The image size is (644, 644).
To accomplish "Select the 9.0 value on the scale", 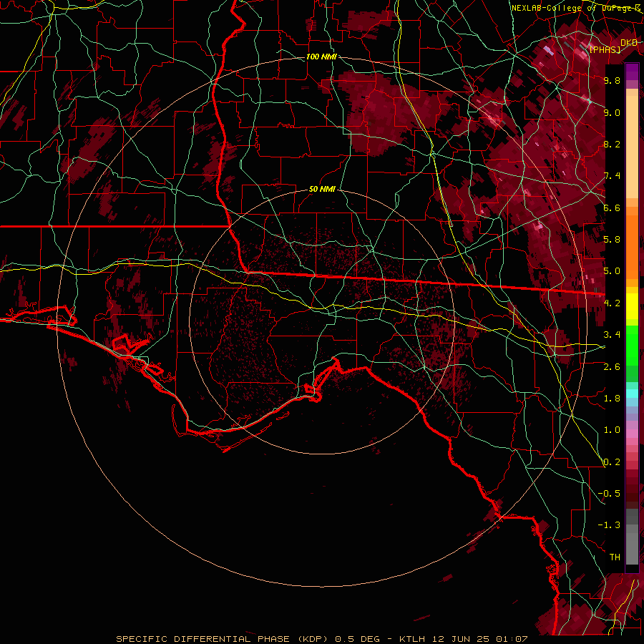I will pyautogui.click(x=612, y=112).
